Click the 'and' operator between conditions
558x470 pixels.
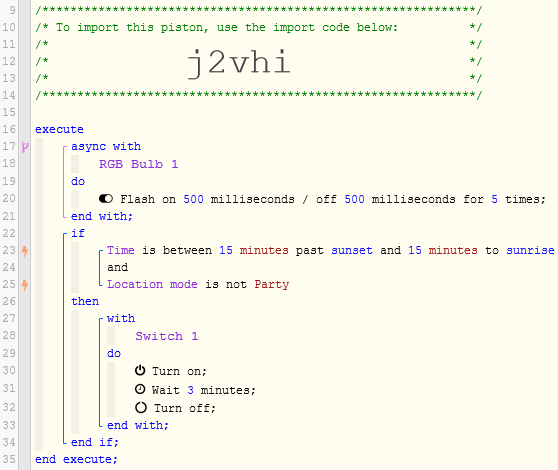(x=117, y=267)
